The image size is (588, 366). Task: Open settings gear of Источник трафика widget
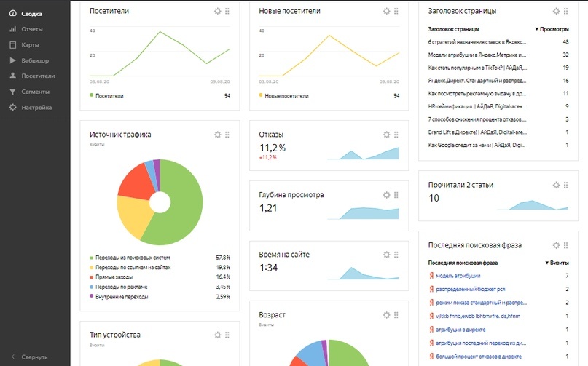tap(218, 135)
